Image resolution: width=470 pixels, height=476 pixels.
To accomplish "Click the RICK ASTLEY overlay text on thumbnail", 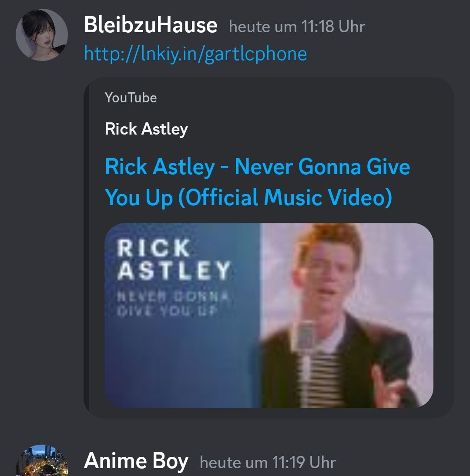I will (174, 259).
